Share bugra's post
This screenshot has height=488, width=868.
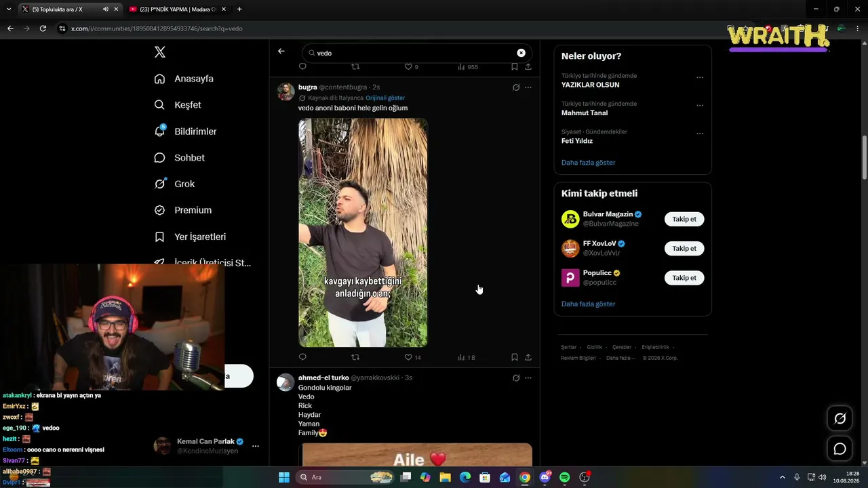(x=528, y=357)
